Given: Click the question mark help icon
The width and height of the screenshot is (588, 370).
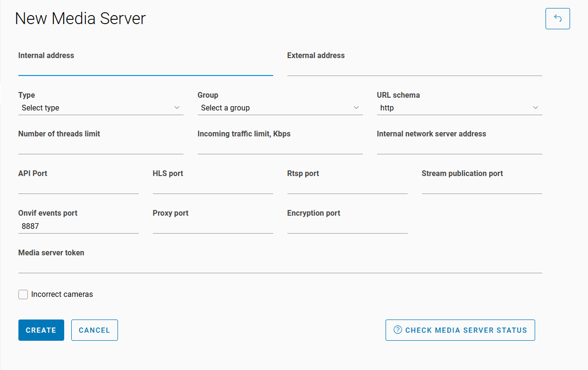Looking at the screenshot, I should coord(398,330).
